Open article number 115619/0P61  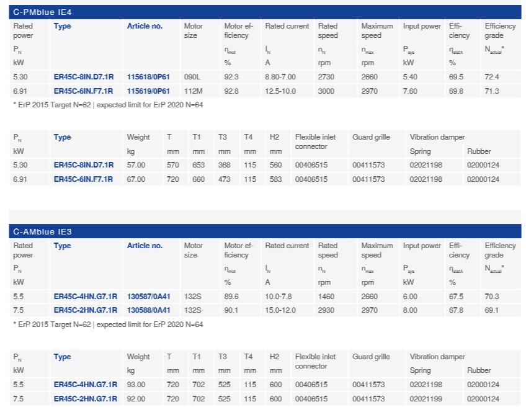coord(148,91)
